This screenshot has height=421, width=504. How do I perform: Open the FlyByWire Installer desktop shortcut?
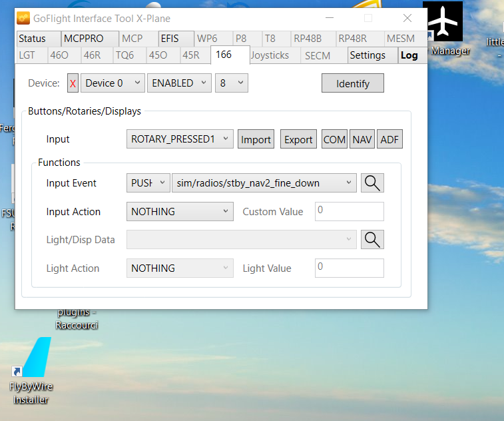tap(31, 370)
